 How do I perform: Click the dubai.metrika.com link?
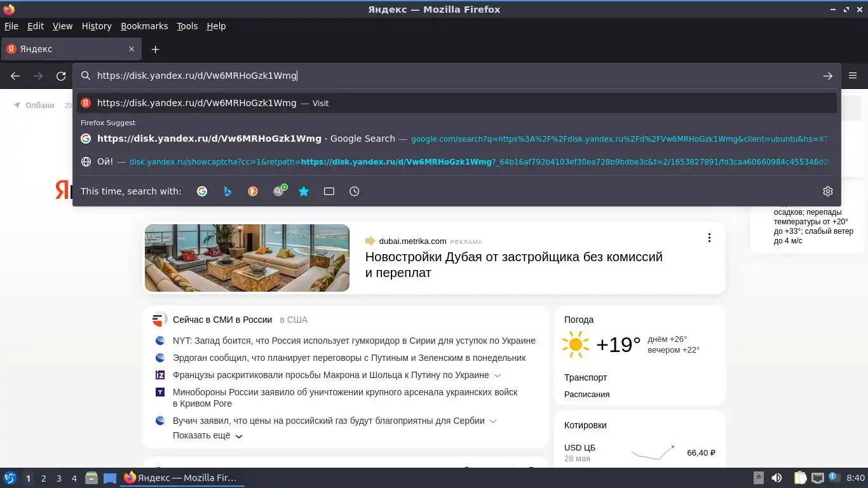point(412,241)
